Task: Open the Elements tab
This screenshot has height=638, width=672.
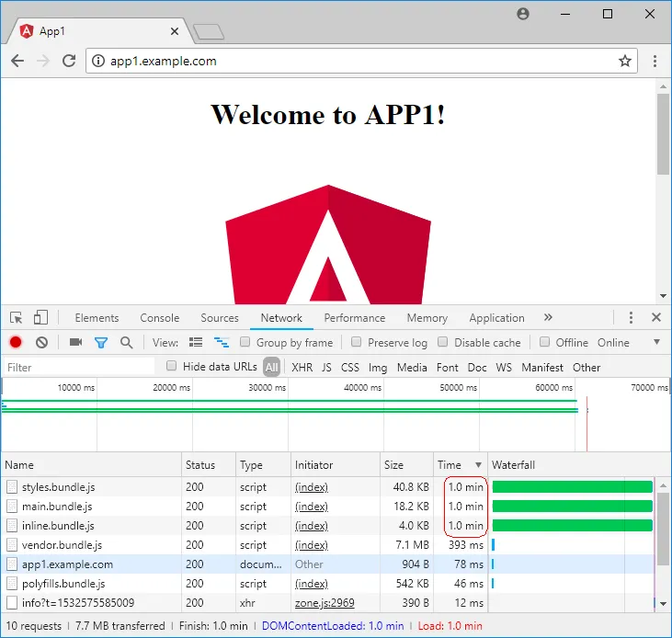Action: [x=97, y=318]
